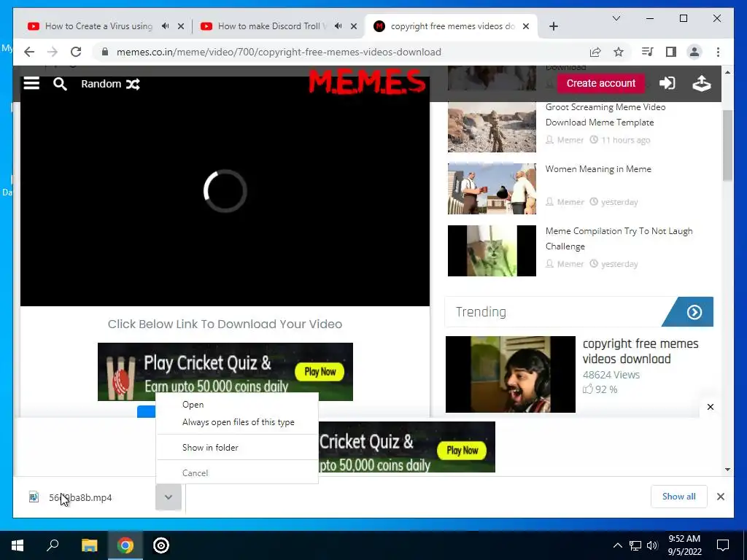Image resolution: width=747 pixels, height=560 pixels.
Task: Open the side panel icon
Action: [x=671, y=52]
